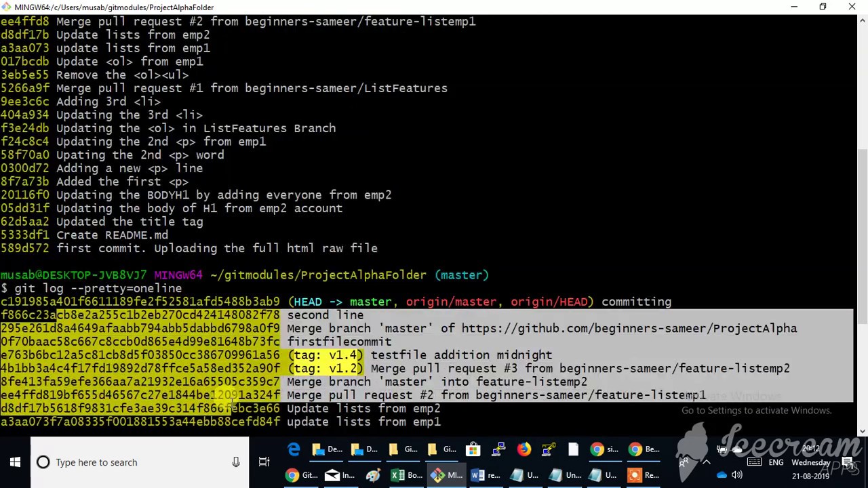
Task: Click the terminal scrollbar up arrow
Action: coord(862,20)
